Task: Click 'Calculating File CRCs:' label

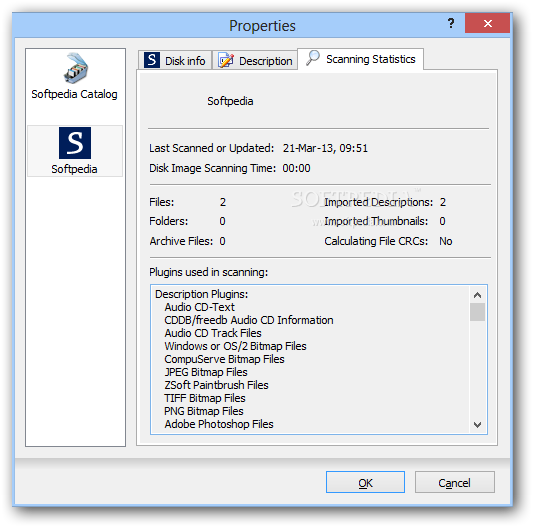Action: pos(376,241)
